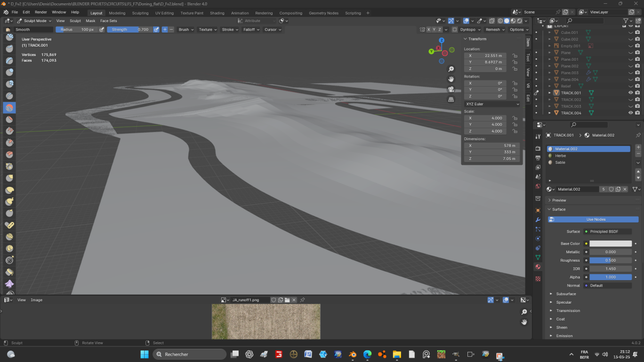Viewport: 644px width, 362px height.
Task: Switch to the Shading workspace tab
Action: [x=217, y=13]
